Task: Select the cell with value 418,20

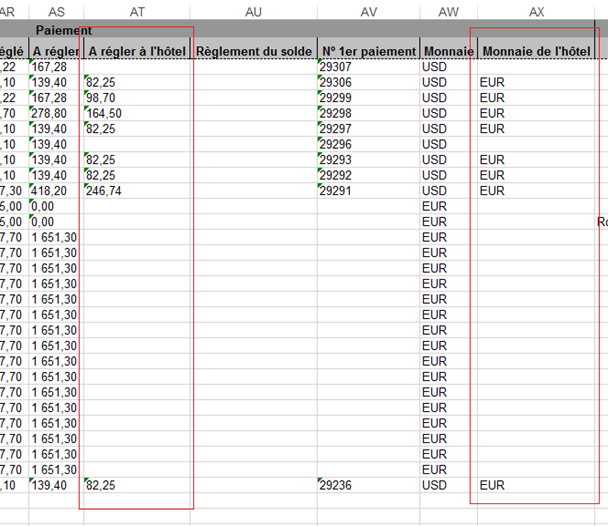Action: pos(55,190)
